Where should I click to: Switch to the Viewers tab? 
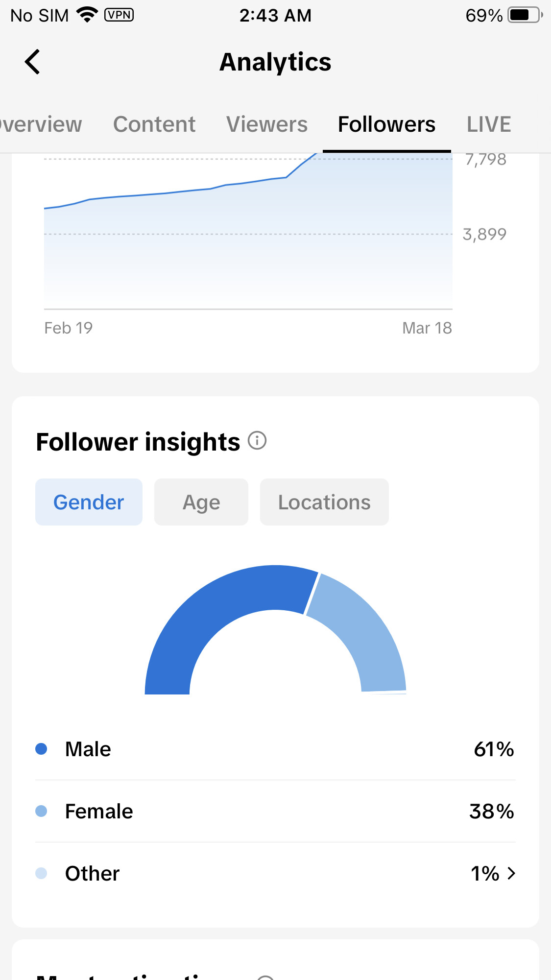267,124
